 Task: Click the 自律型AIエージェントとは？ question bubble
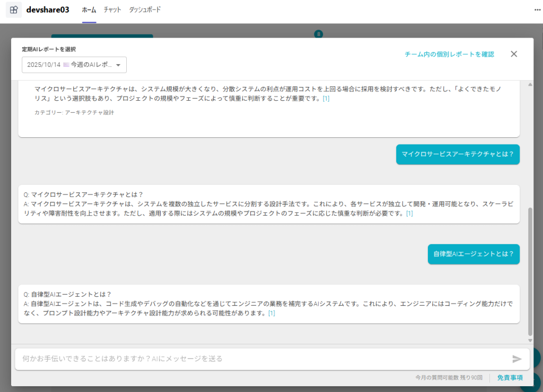[474, 254]
